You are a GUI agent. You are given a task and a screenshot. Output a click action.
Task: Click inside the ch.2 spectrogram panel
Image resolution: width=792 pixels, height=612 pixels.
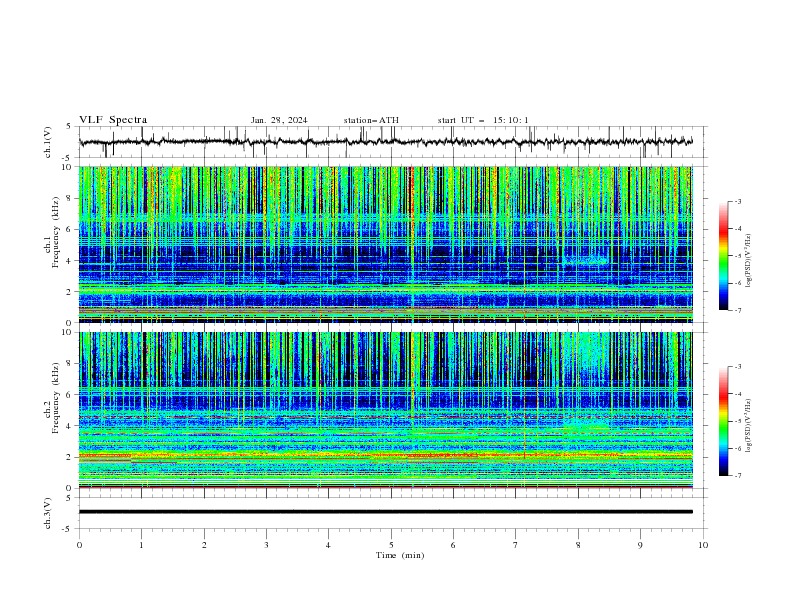click(386, 410)
